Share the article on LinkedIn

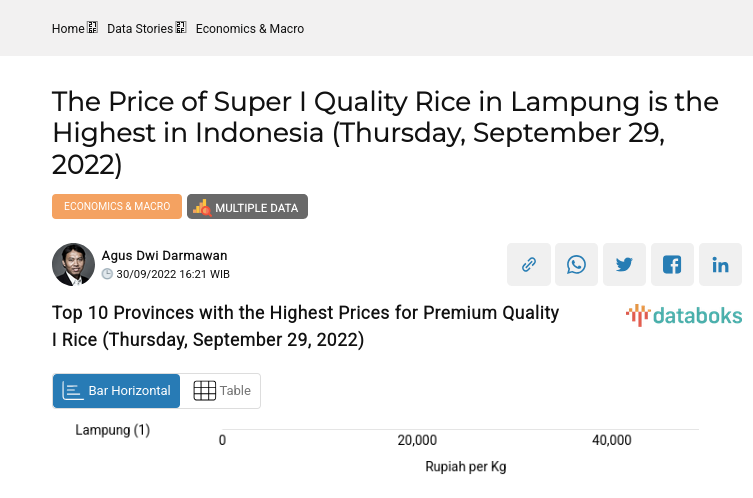tap(721, 265)
